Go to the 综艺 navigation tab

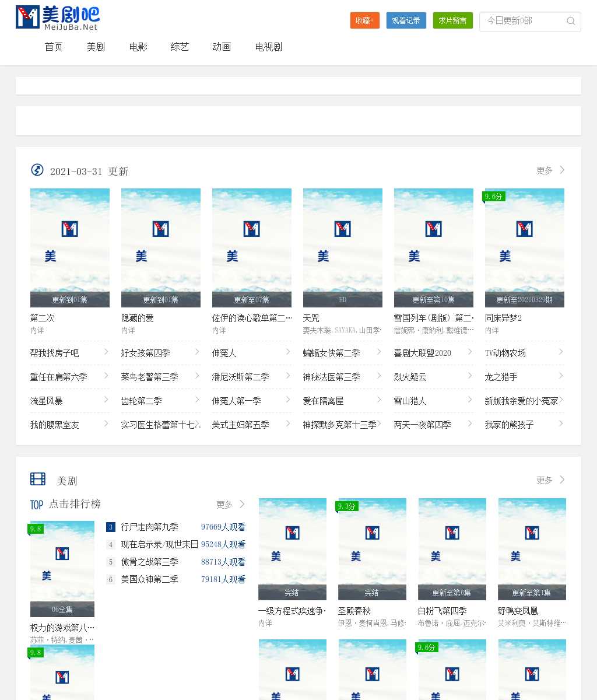pyautogui.click(x=180, y=47)
